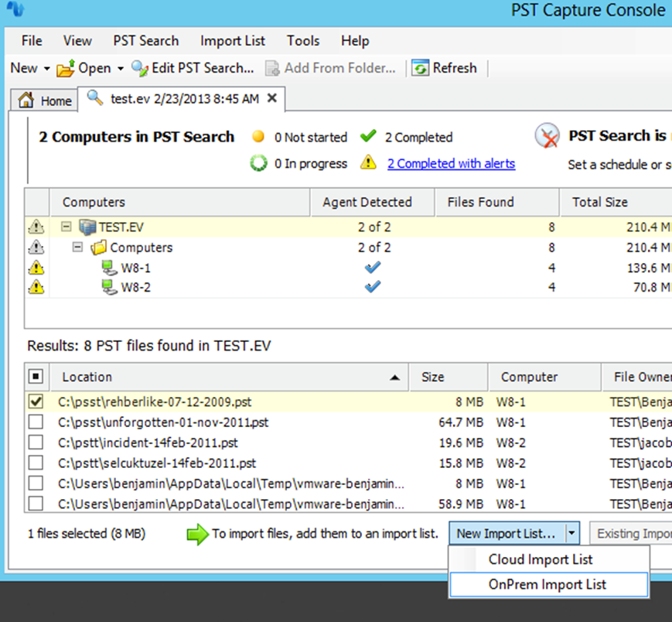Image resolution: width=672 pixels, height=622 pixels.
Task: Check the 8 MB vmware-benjamin file checkbox
Action: [36, 483]
